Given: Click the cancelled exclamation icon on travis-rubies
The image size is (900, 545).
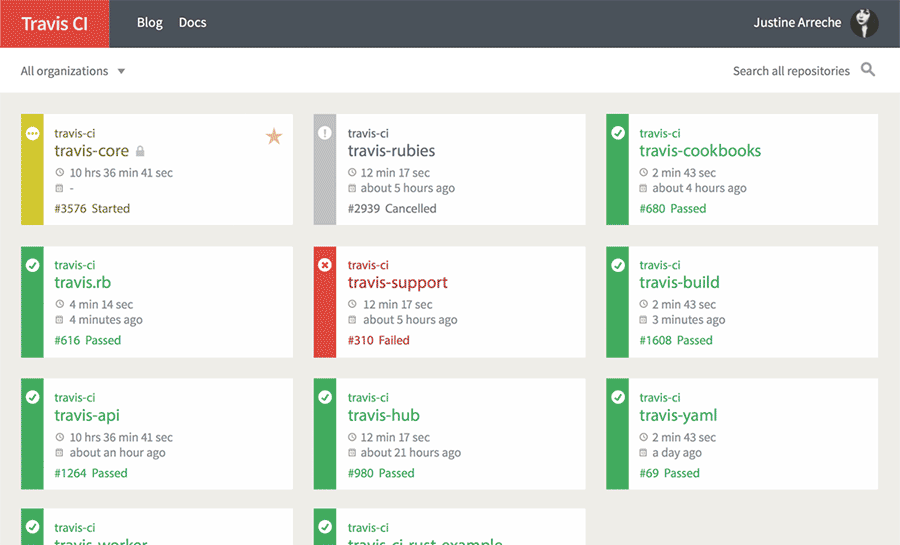Looking at the screenshot, I should click(325, 133).
